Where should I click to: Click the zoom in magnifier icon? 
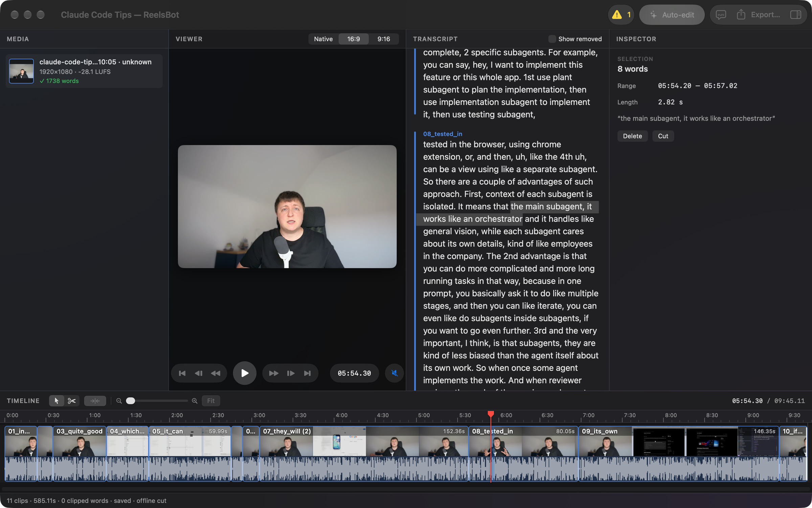point(195,401)
